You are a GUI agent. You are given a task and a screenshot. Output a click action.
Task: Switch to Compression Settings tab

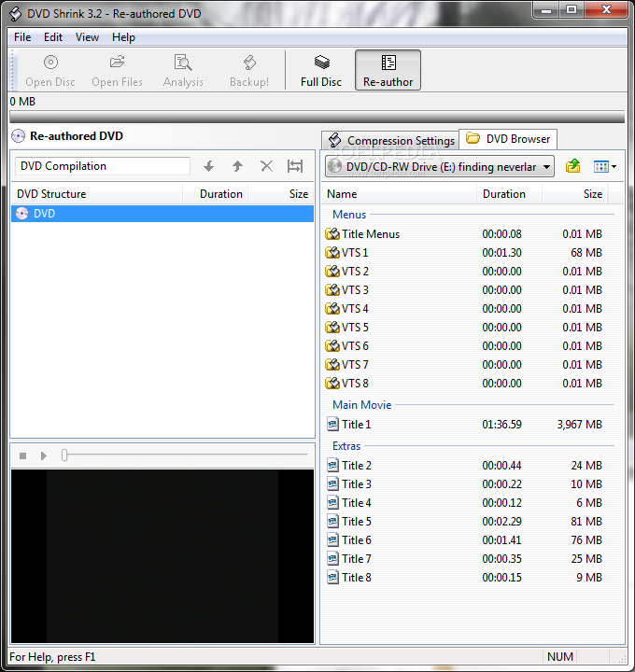[390, 141]
